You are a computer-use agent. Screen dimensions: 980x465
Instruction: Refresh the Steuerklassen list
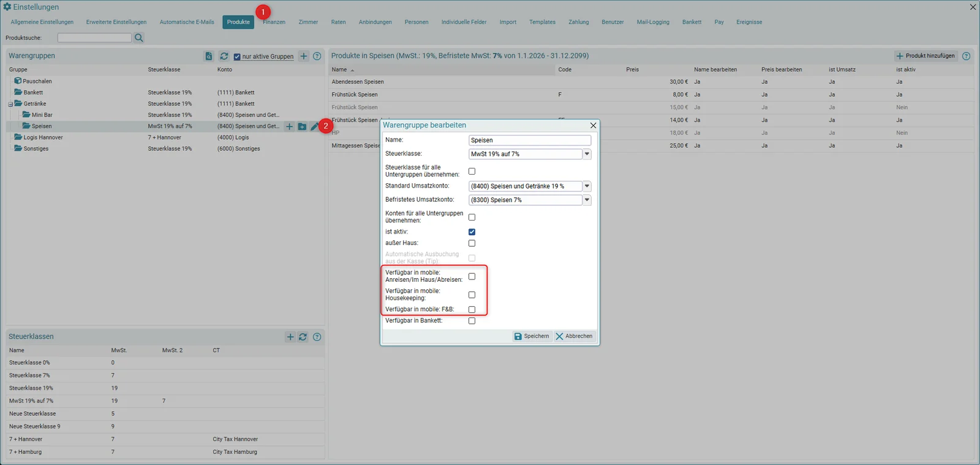pos(303,337)
